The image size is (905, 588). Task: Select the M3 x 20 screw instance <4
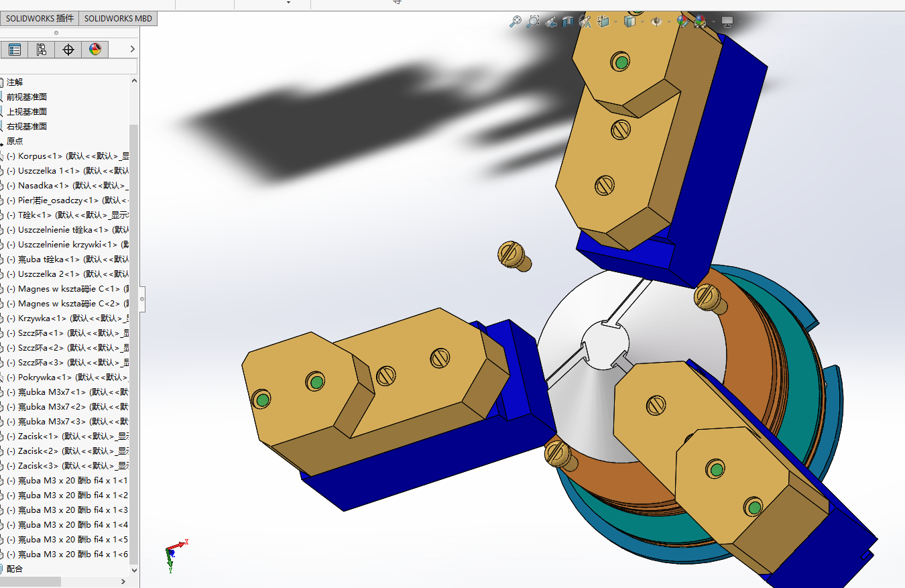tap(67, 524)
